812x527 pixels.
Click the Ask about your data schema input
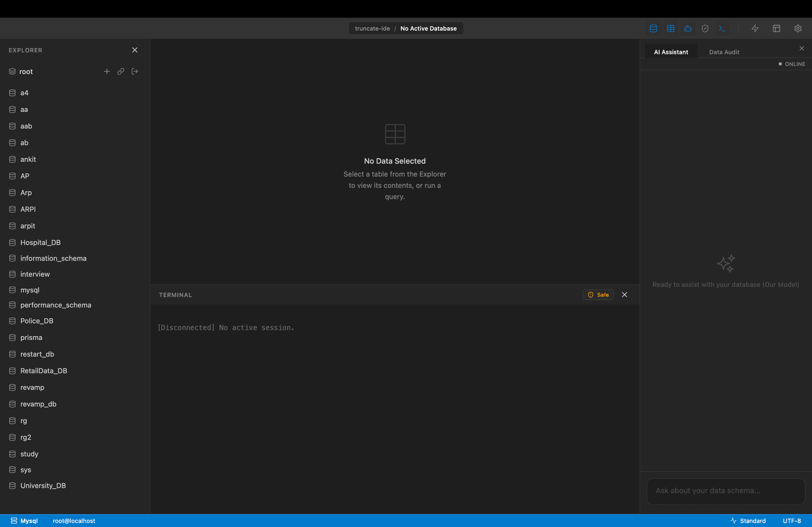[x=726, y=491]
